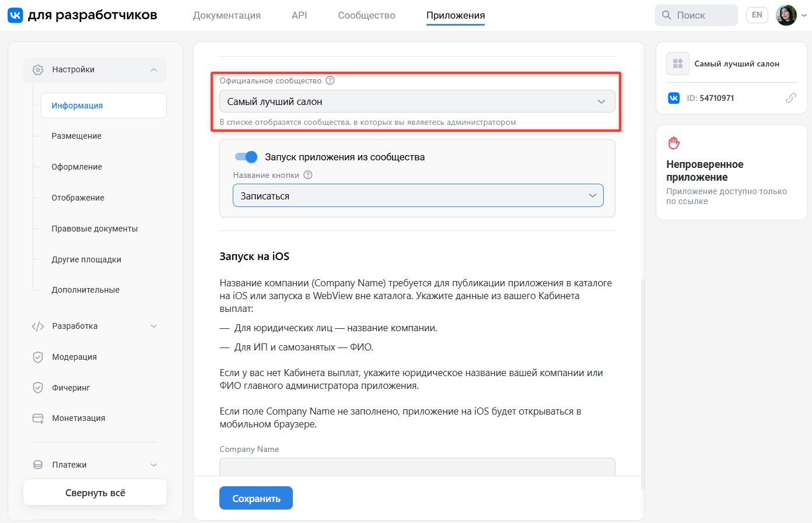Open the Сообщество top menu tab
The width and height of the screenshot is (812, 523).
[366, 15]
